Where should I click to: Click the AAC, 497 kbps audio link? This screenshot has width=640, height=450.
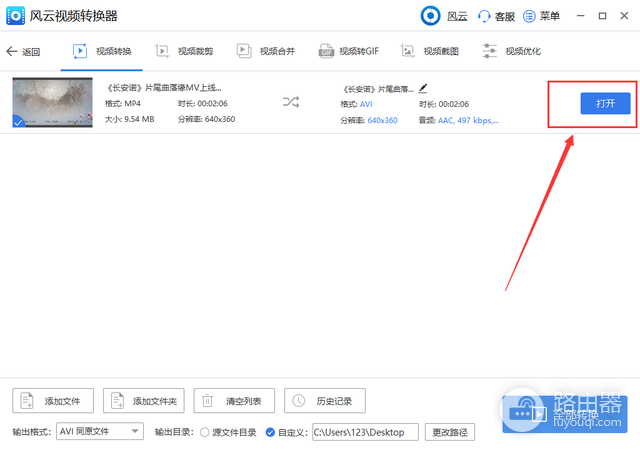[x=468, y=120]
